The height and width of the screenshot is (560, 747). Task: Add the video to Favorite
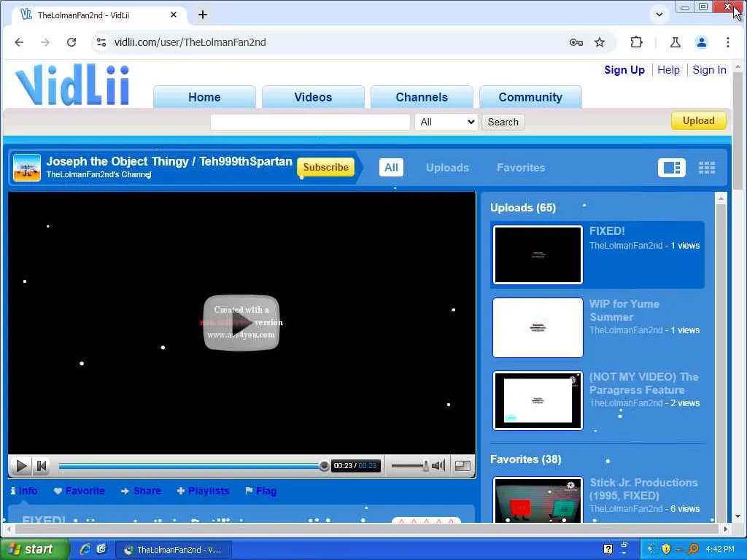point(79,491)
